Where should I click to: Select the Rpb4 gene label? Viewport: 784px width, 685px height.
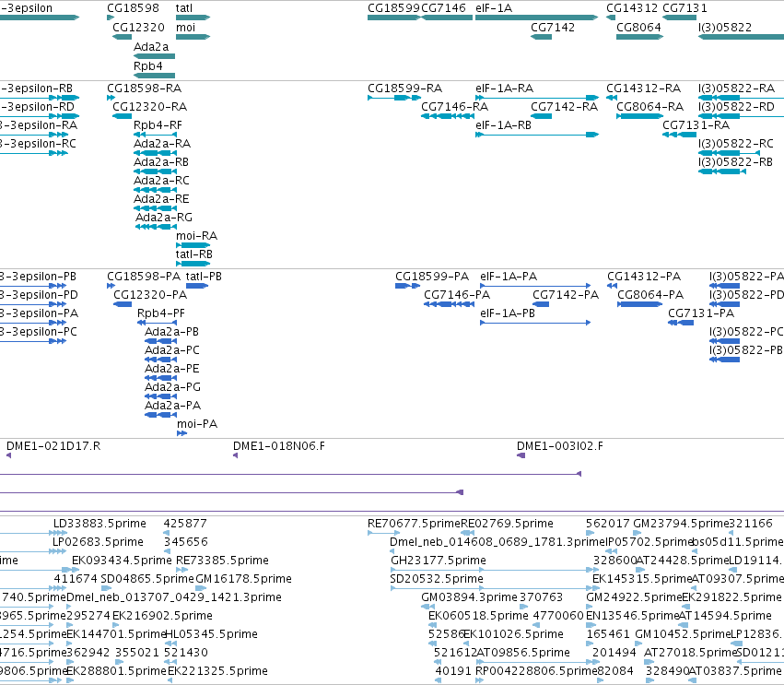(148, 65)
